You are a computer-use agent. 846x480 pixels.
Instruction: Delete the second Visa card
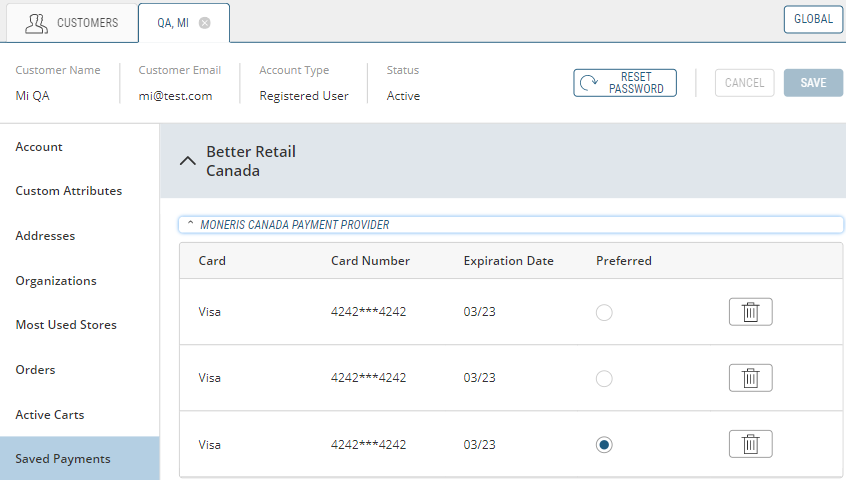[x=750, y=378]
